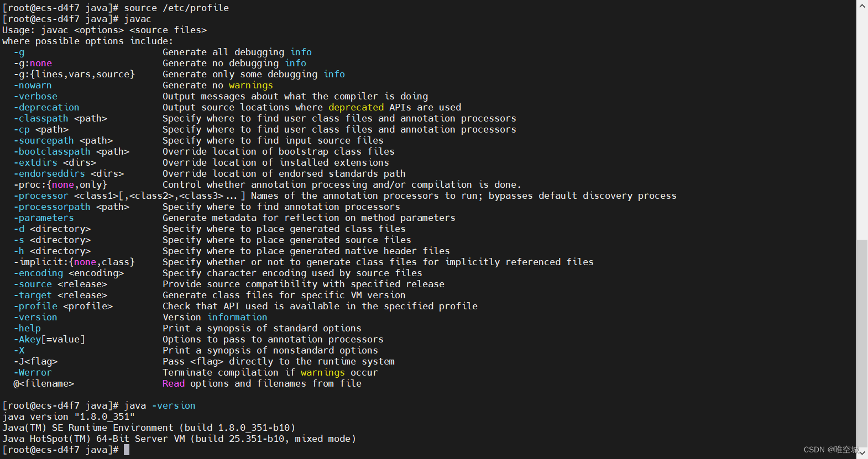Click the terminal scrollbar thumb

pyautogui.click(x=862, y=342)
